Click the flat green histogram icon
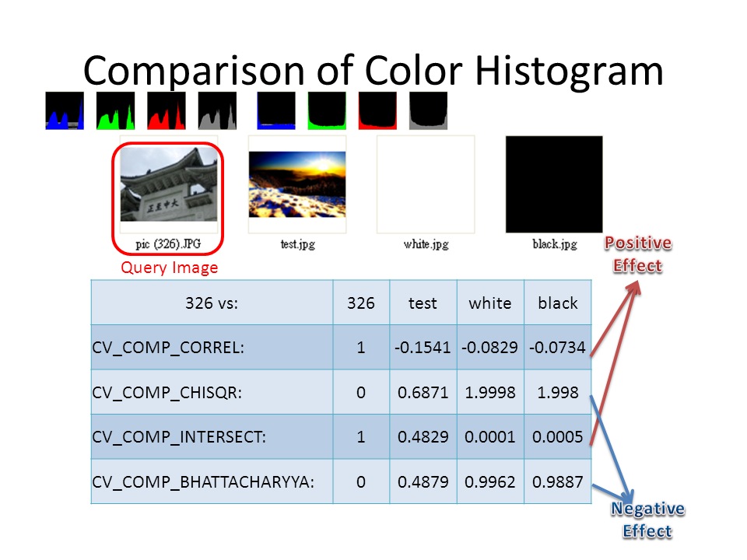Image resolution: width=747 pixels, height=560 pixels. [327, 110]
